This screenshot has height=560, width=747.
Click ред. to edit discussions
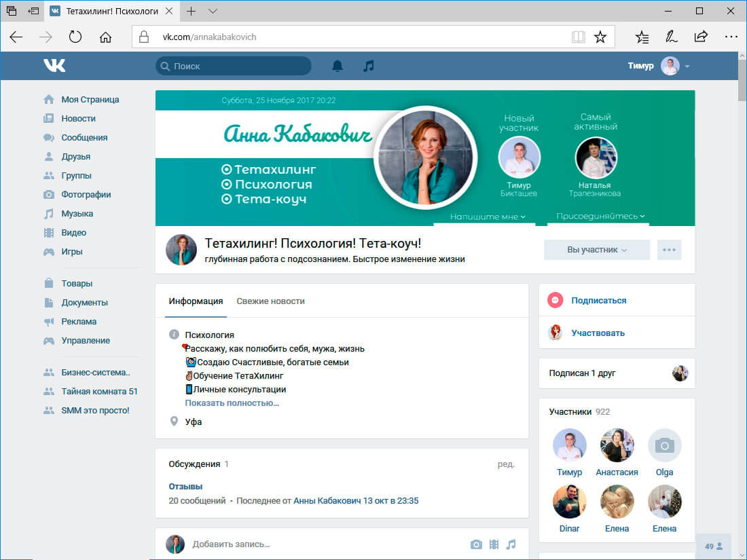click(506, 464)
